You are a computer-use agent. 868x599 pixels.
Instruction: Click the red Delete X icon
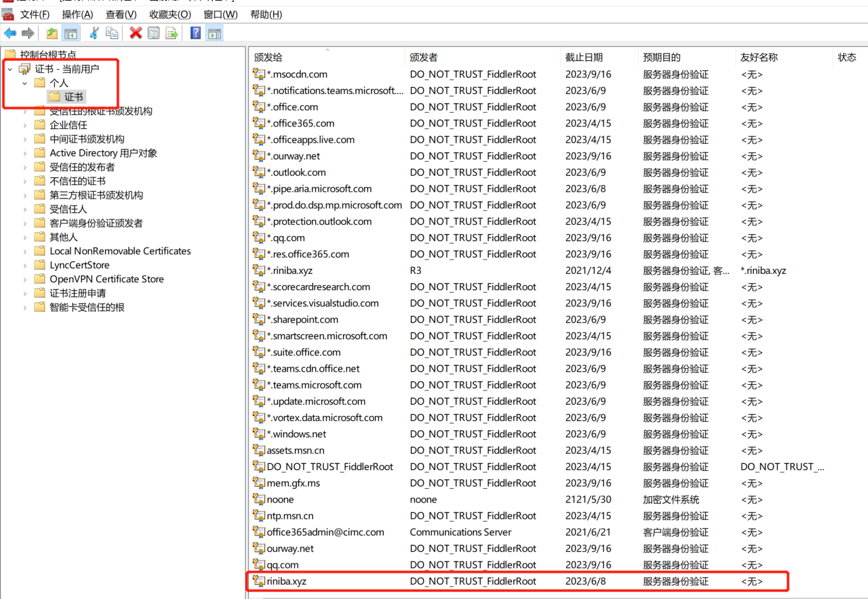coord(135,33)
